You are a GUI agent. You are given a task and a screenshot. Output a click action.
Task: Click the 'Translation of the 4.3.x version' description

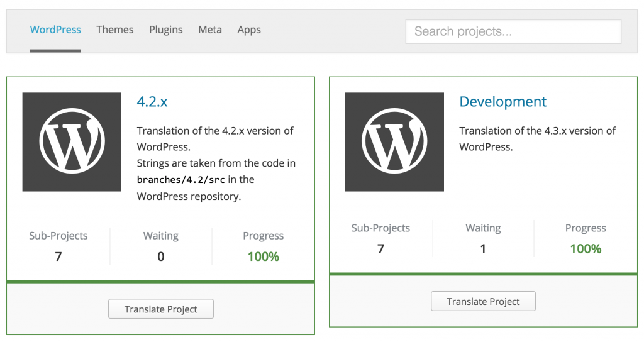tap(537, 139)
